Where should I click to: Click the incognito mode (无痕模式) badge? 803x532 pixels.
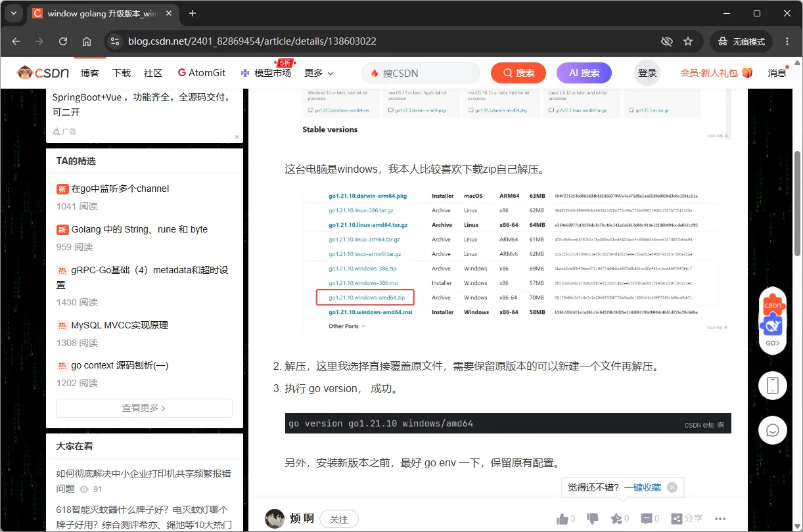(741, 41)
